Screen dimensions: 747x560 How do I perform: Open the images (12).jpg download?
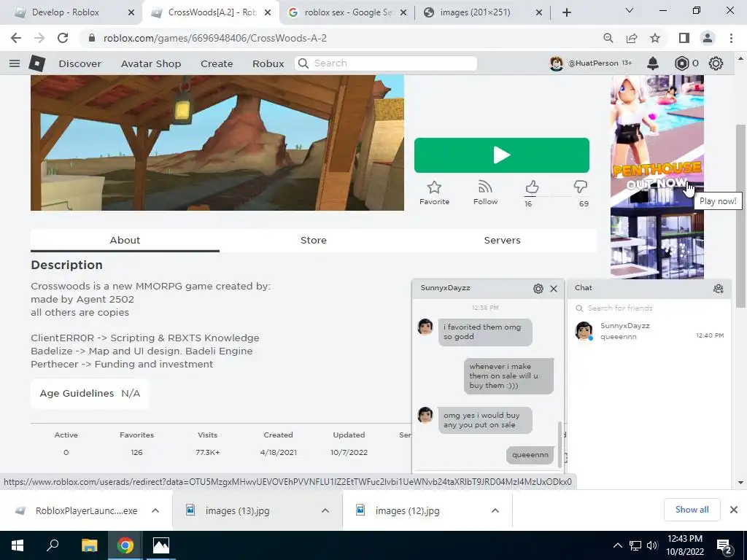[x=407, y=510]
